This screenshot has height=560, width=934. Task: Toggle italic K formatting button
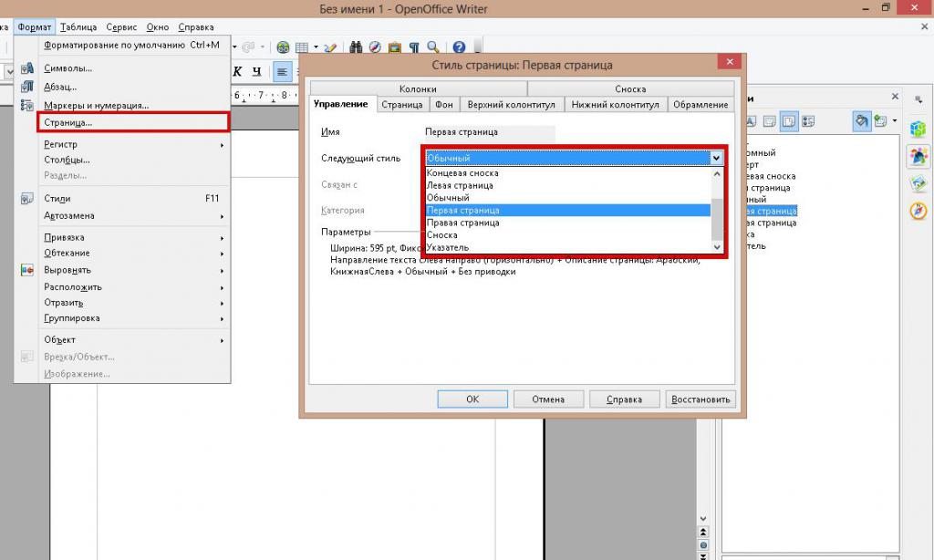237,71
